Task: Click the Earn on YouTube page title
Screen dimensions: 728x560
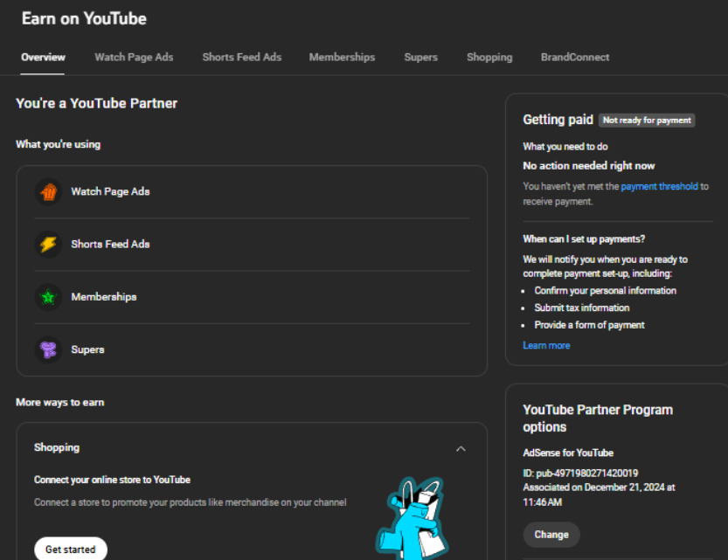Action: click(x=84, y=18)
